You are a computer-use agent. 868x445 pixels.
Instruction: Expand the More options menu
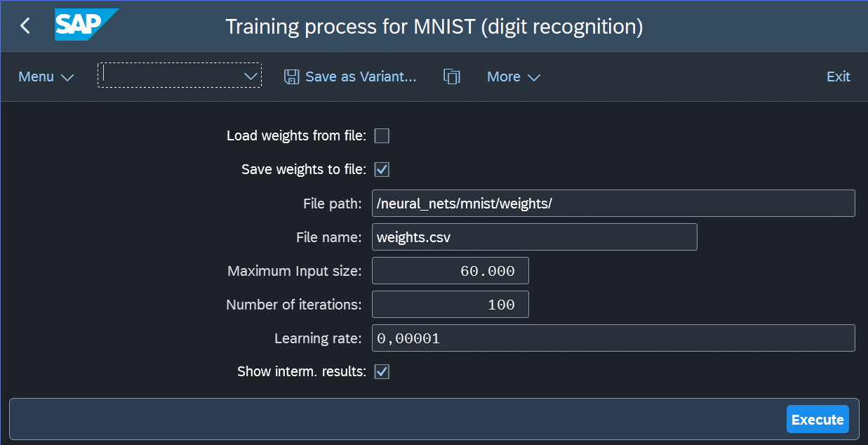point(513,77)
